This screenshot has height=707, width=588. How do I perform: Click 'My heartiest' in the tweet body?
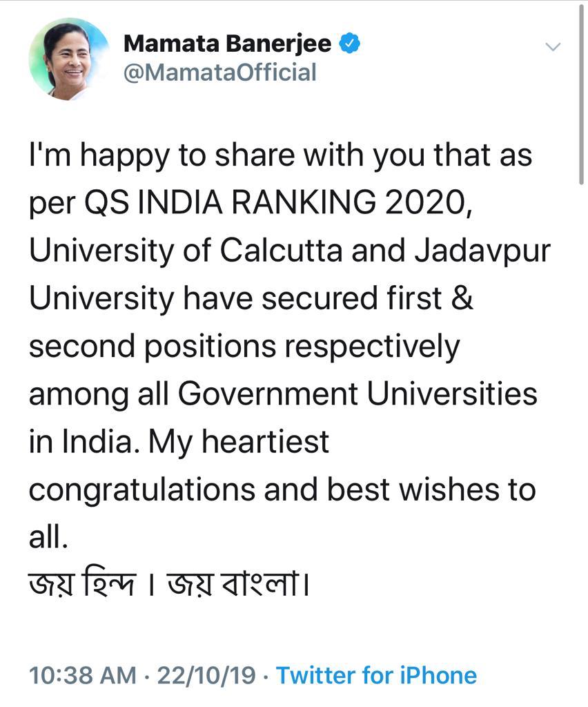click(x=239, y=441)
